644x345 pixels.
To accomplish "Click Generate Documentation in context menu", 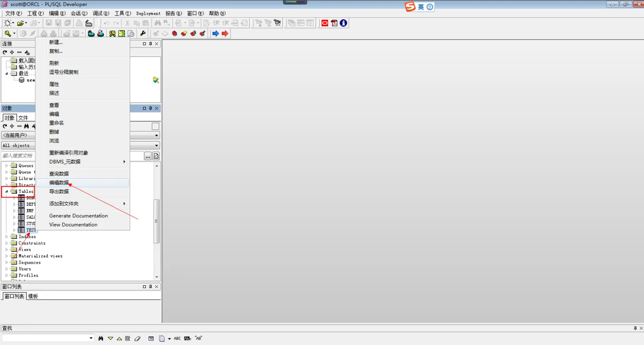I will tap(78, 216).
